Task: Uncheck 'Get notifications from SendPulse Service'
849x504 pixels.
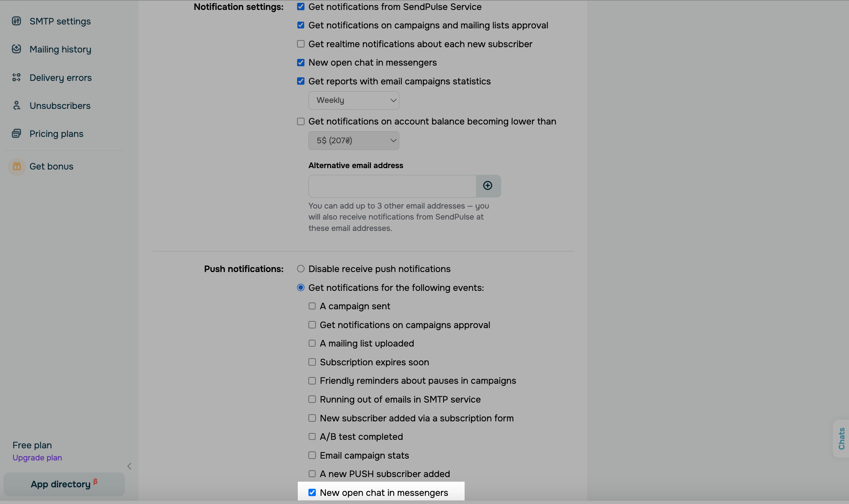Action: [x=301, y=7]
